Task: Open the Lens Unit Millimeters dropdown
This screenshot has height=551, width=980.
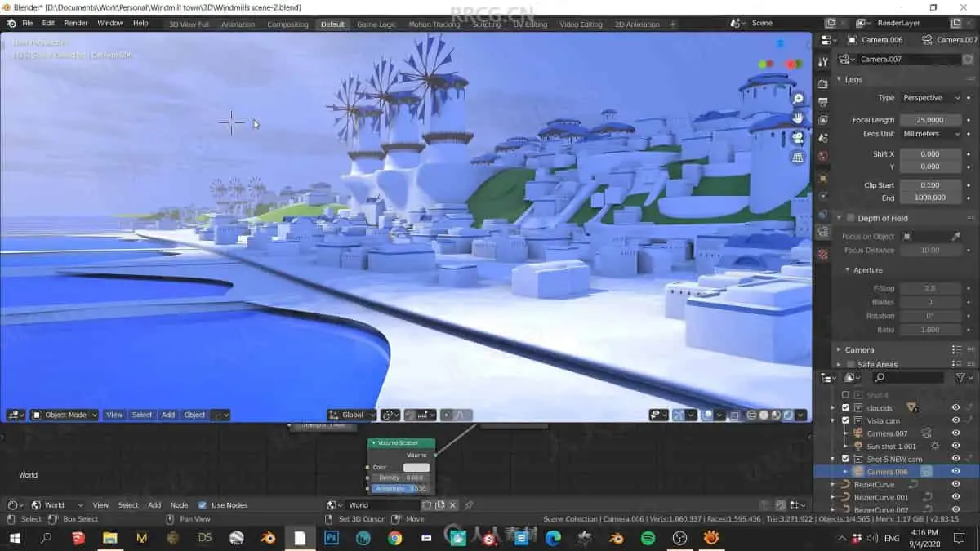Action: (x=930, y=134)
